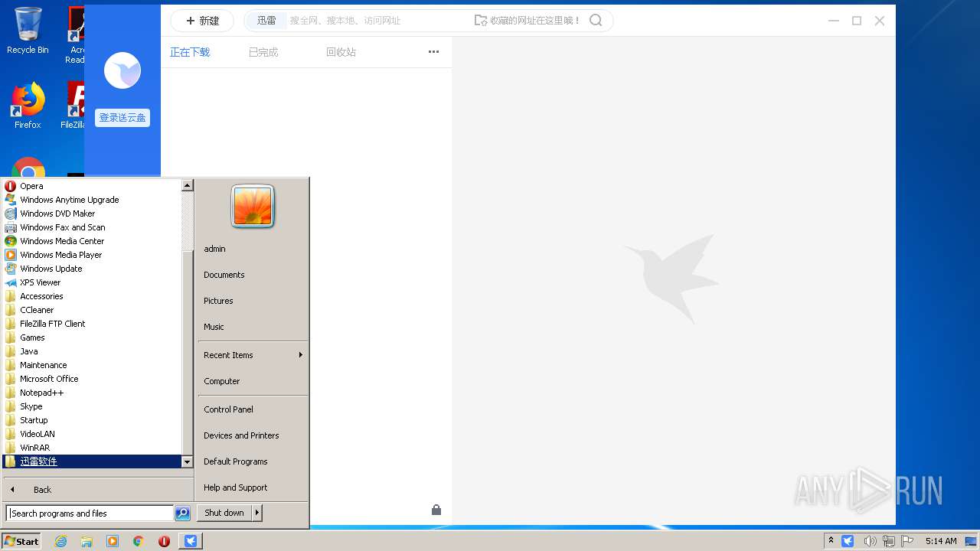Select the 迅雷 search engine label
The image size is (980, 551).
click(x=266, y=21)
